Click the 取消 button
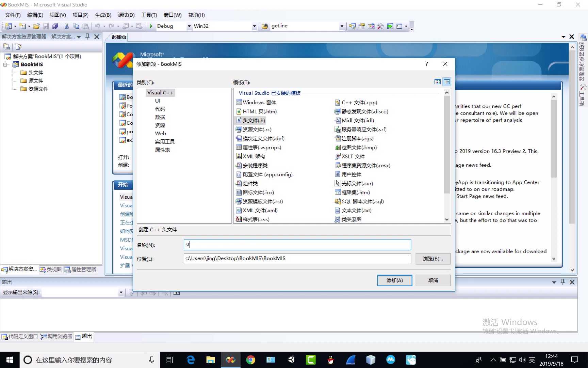 [433, 280]
